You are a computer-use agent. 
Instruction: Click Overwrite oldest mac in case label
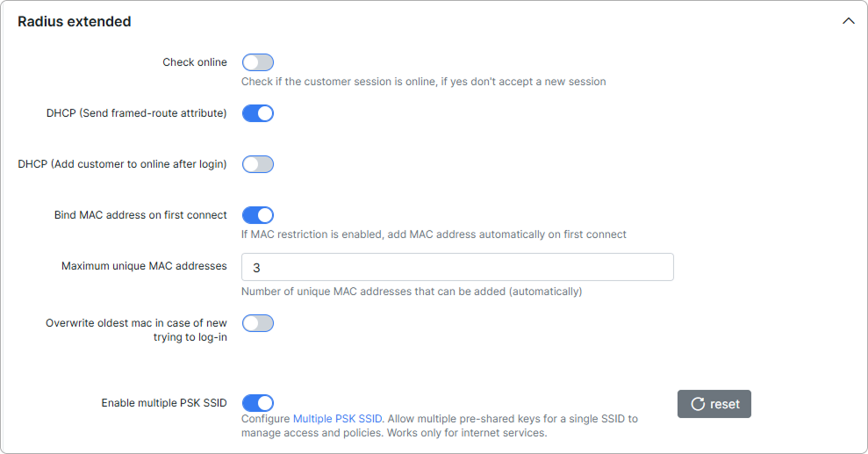(136, 330)
